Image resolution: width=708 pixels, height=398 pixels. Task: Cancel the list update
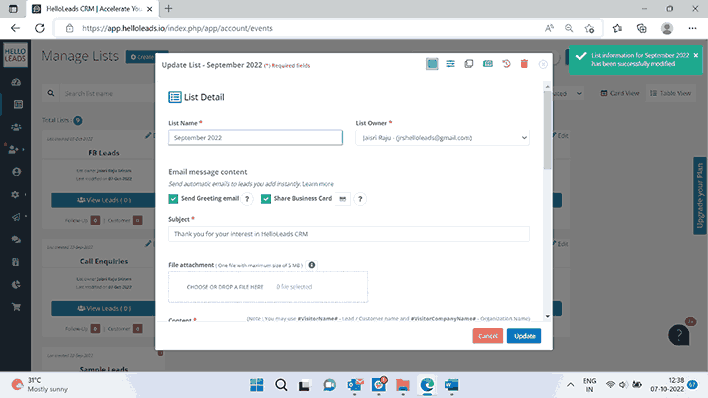coord(488,336)
